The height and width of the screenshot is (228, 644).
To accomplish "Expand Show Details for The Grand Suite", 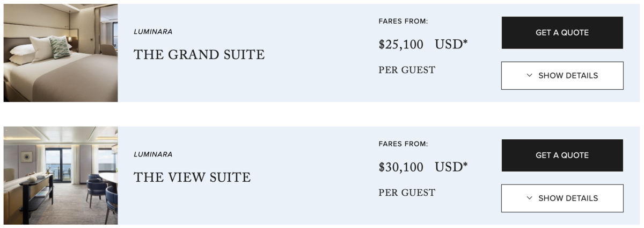I will pos(562,76).
